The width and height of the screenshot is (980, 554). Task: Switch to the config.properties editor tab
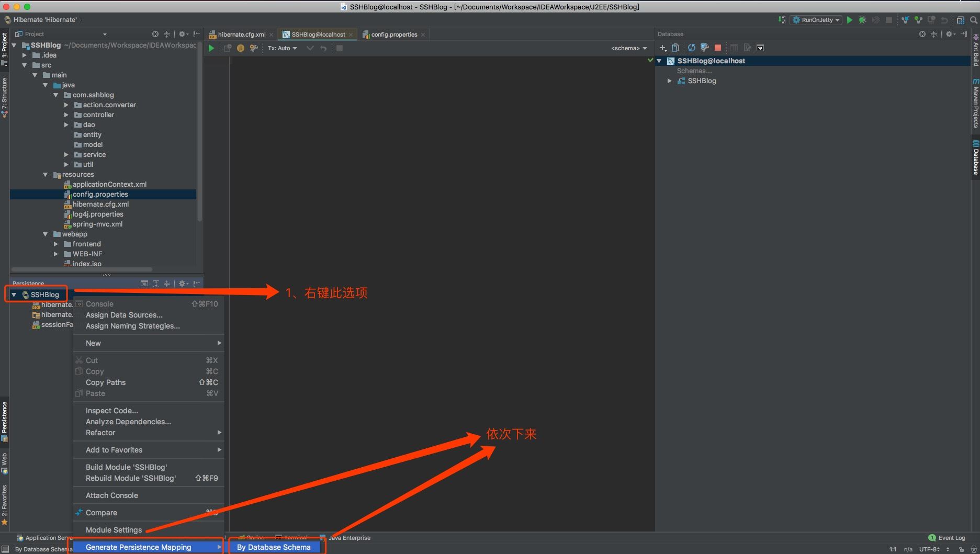click(x=394, y=35)
